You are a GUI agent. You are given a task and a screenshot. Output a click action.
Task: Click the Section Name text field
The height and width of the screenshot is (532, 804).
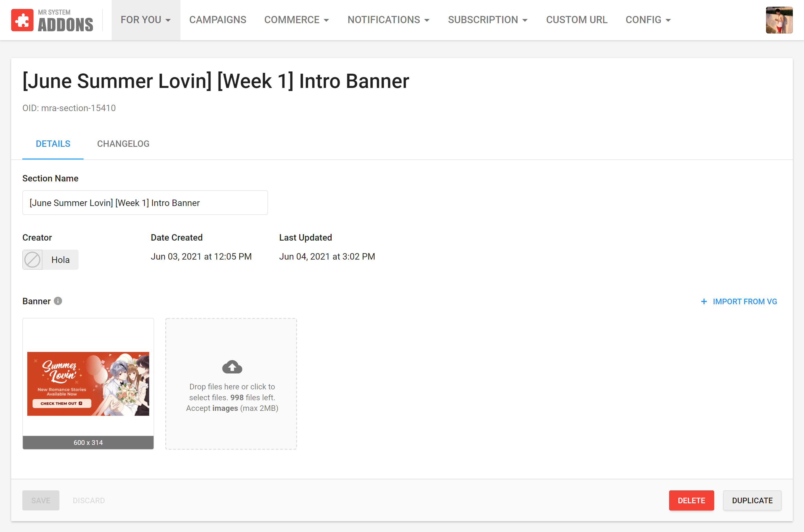click(145, 203)
